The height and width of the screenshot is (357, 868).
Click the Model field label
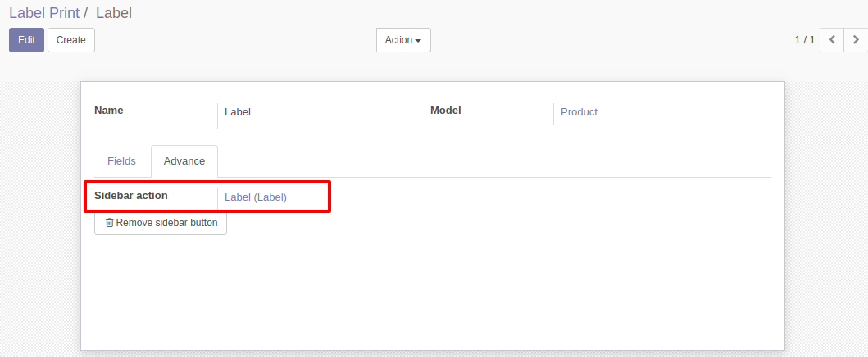[x=446, y=111]
